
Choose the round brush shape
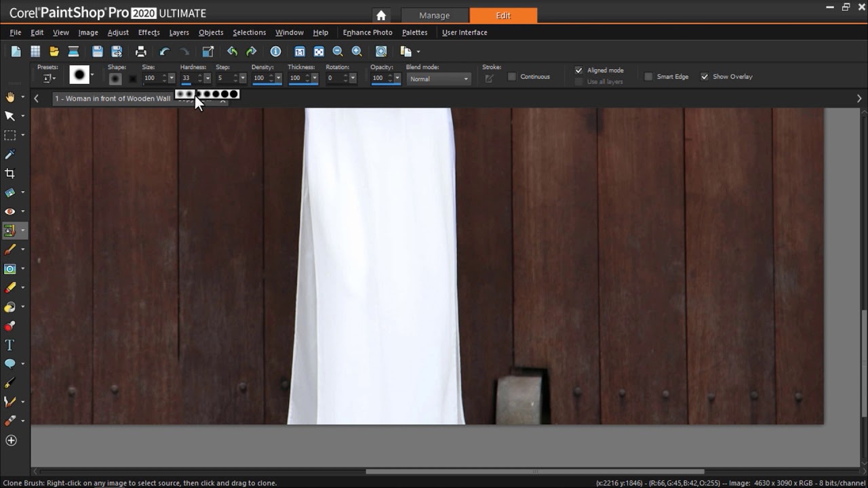(115, 79)
